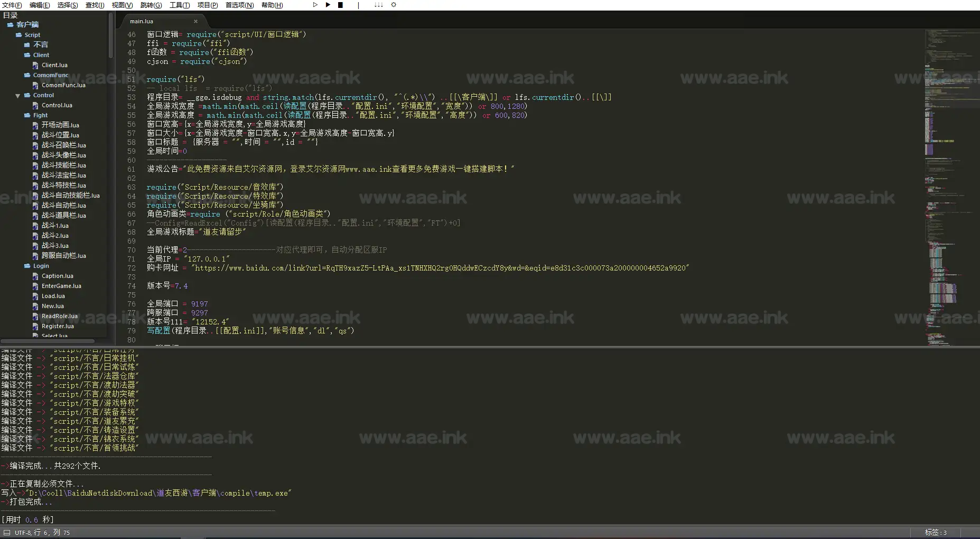Click the solid black play button
Screen dimensions: 980x539
(328, 5)
